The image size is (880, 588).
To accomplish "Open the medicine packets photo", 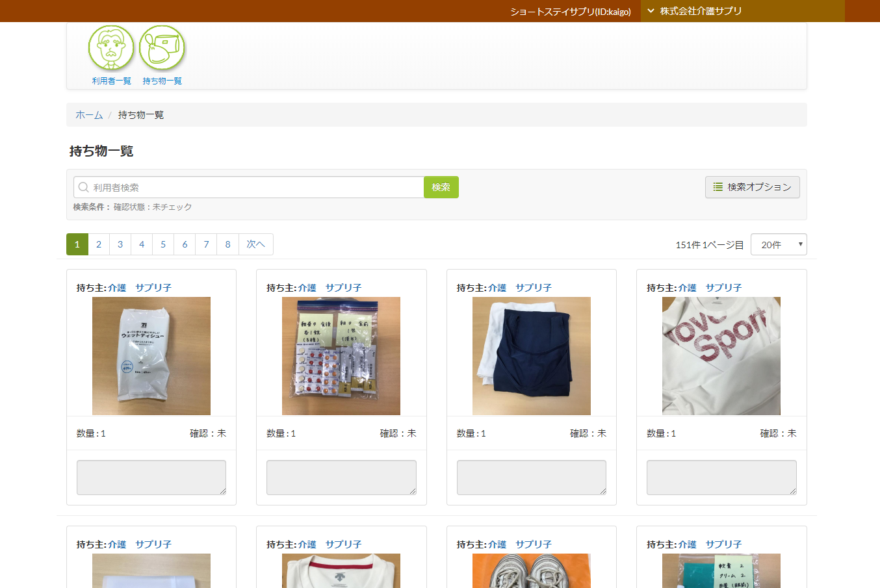I will click(x=341, y=356).
